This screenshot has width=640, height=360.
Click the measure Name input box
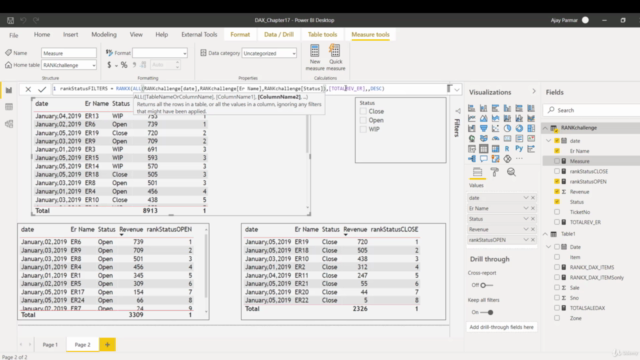69,53
